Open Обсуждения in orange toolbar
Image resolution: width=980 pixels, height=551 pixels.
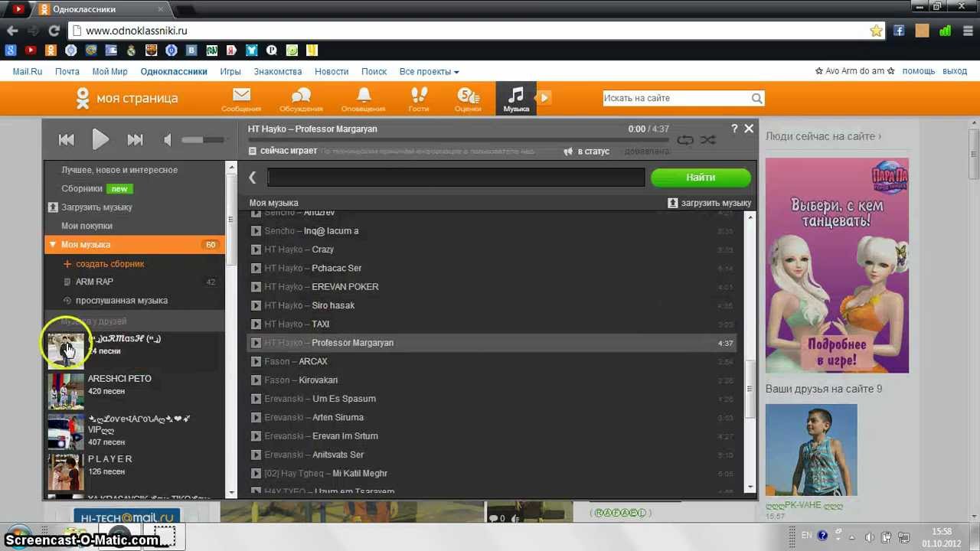click(x=301, y=99)
